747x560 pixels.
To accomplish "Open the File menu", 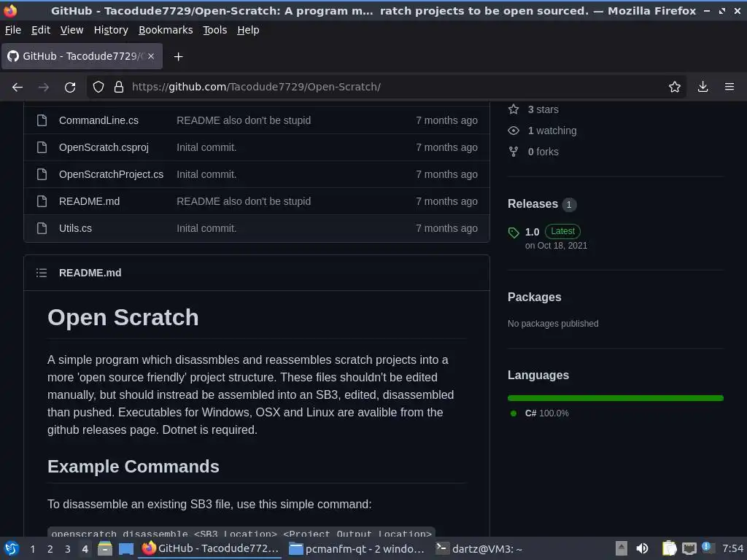I will pyautogui.click(x=13, y=30).
